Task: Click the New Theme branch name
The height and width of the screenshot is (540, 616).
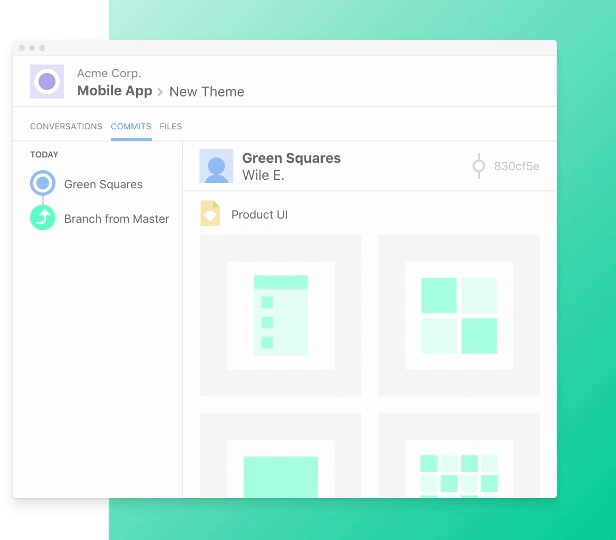Action: click(x=207, y=92)
